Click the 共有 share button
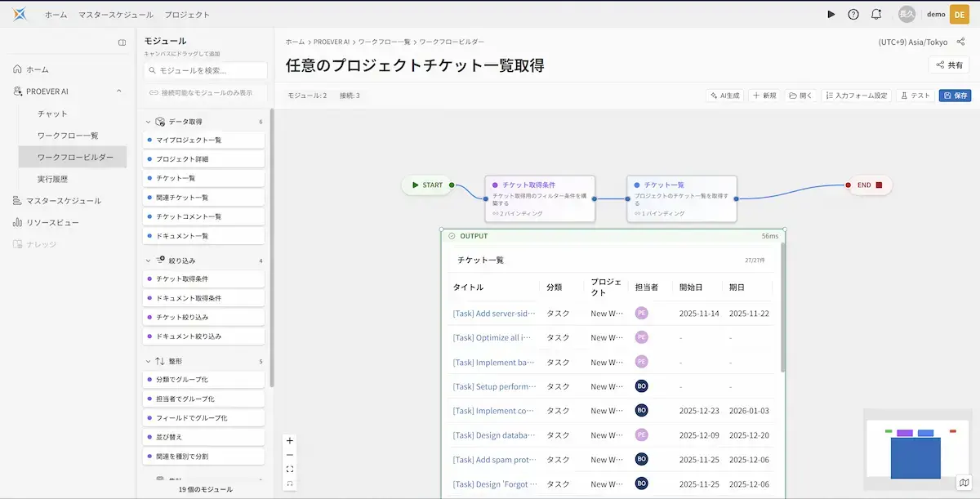 click(949, 65)
